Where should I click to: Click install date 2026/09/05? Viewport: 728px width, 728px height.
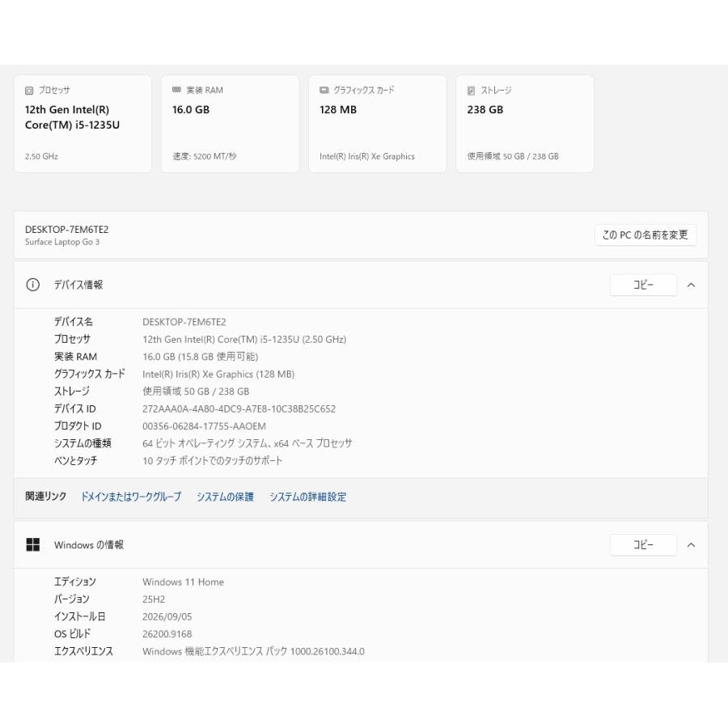click(167, 616)
